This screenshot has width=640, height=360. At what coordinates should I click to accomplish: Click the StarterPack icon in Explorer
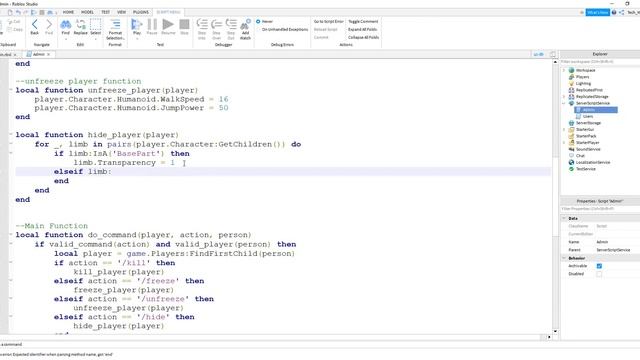pos(571,136)
